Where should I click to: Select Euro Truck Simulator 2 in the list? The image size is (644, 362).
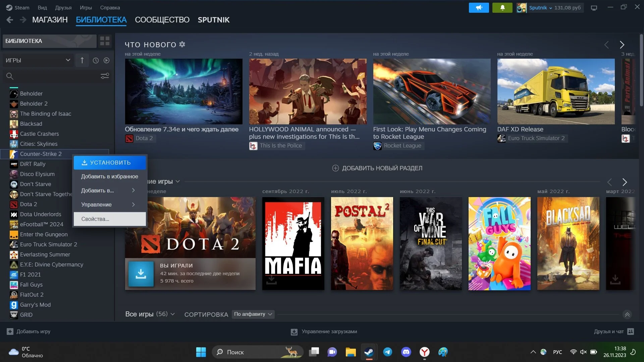49,244
